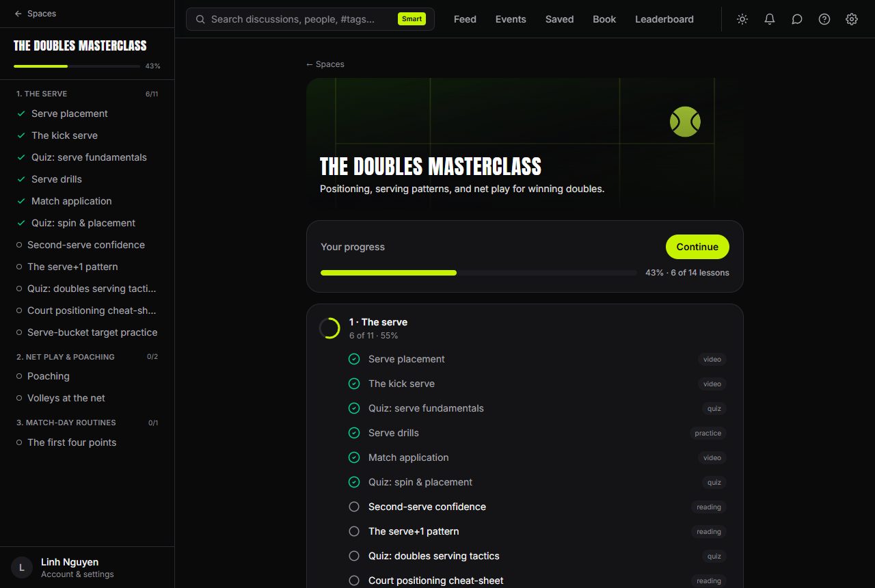Click the Continue button

click(x=697, y=247)
